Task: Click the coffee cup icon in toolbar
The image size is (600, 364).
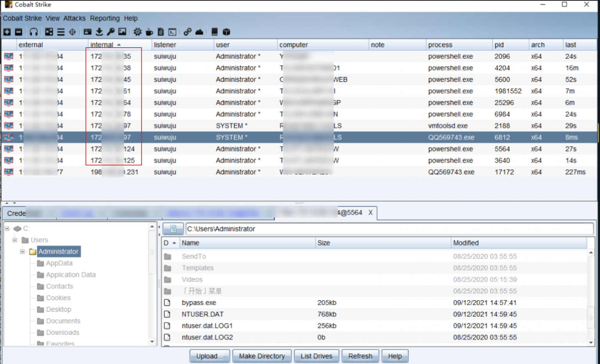Action: point(149,32)
